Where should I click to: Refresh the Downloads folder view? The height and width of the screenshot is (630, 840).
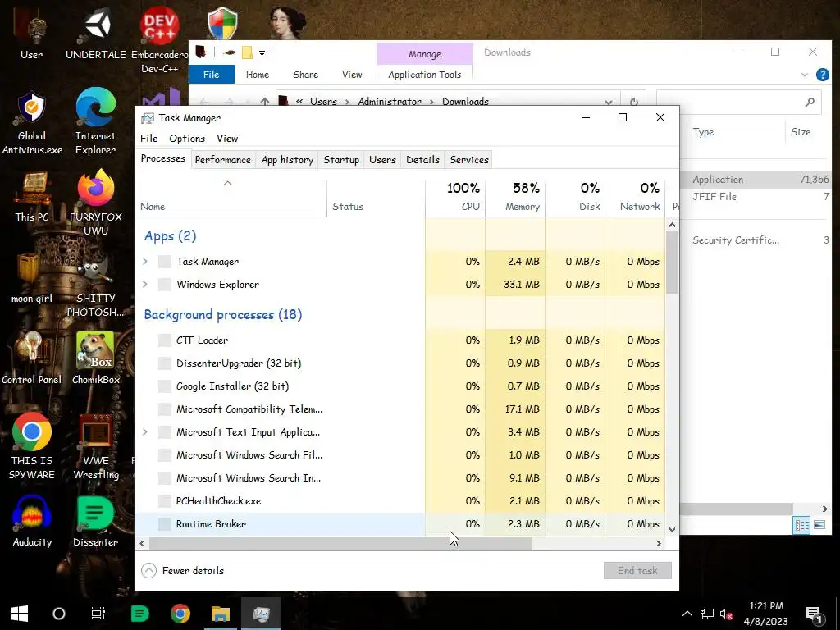click(x=634, y=101)
